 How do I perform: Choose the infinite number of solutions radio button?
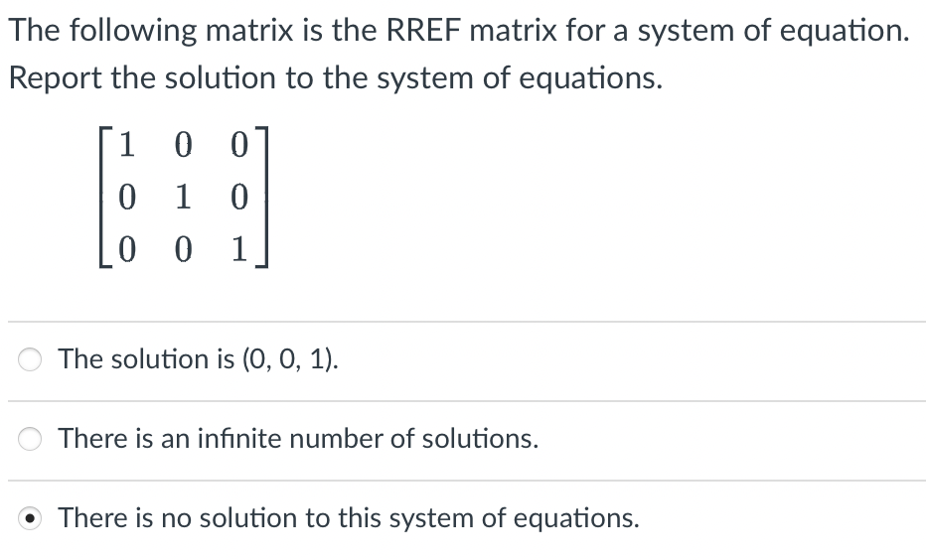click(30, 439)
